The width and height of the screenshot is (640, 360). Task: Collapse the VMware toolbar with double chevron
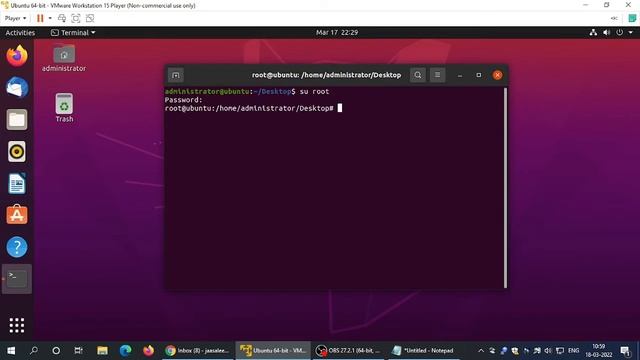614,18
